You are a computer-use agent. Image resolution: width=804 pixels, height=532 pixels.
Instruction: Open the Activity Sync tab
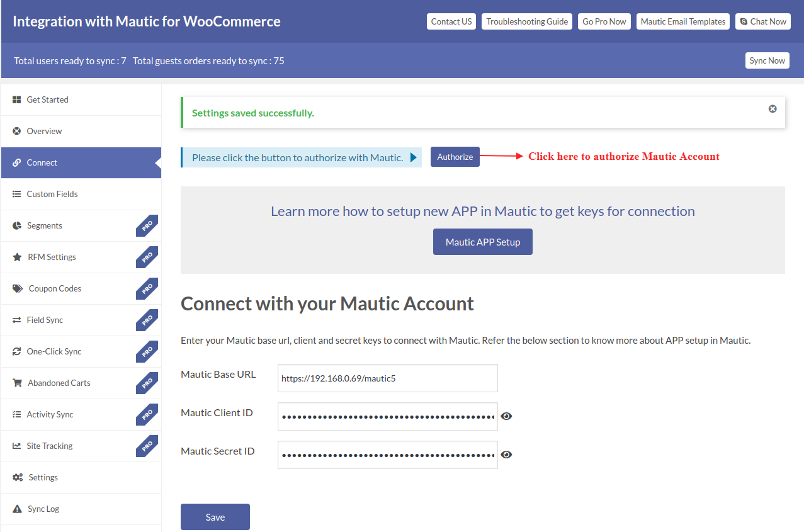coord(81,414)
